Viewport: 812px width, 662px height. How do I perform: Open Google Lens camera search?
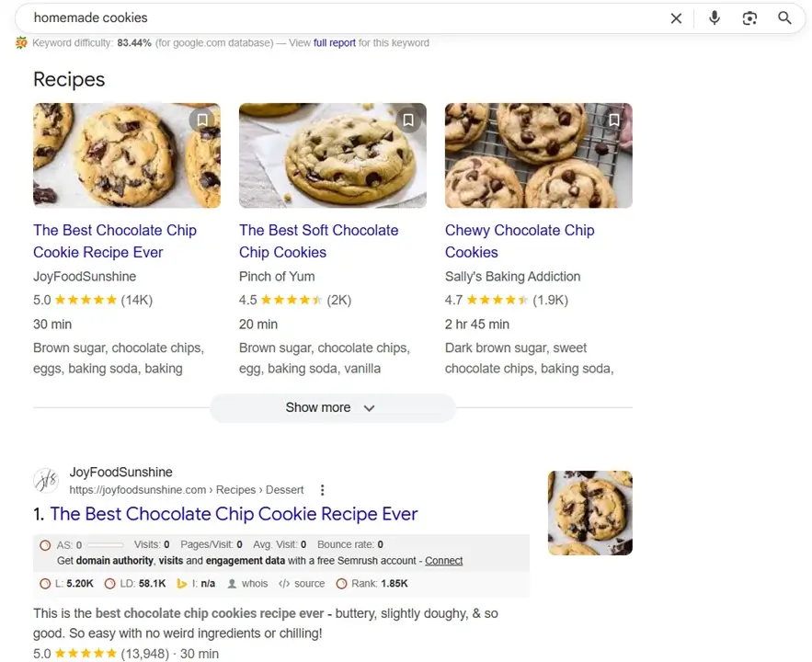750,17
